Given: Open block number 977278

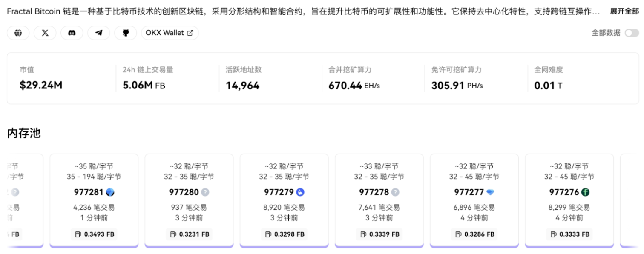Looking at the screenshot, I should pyautogui.click(x=374, y=192).
